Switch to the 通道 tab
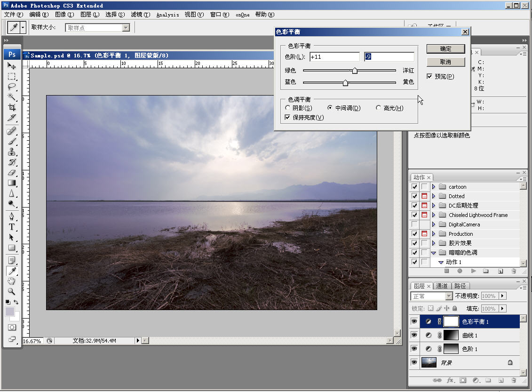 (x=442, y=286)
